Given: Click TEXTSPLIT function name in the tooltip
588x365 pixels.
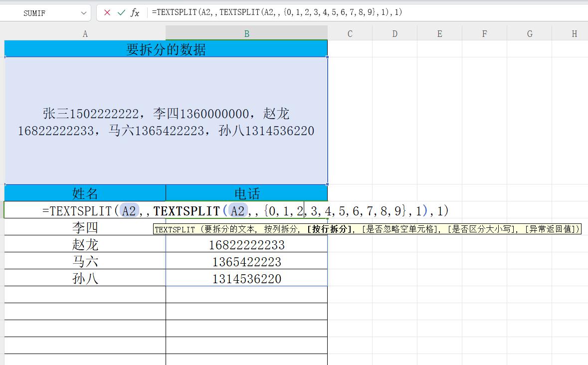Looking at the screenshot, I should click(x=175, y=230).
